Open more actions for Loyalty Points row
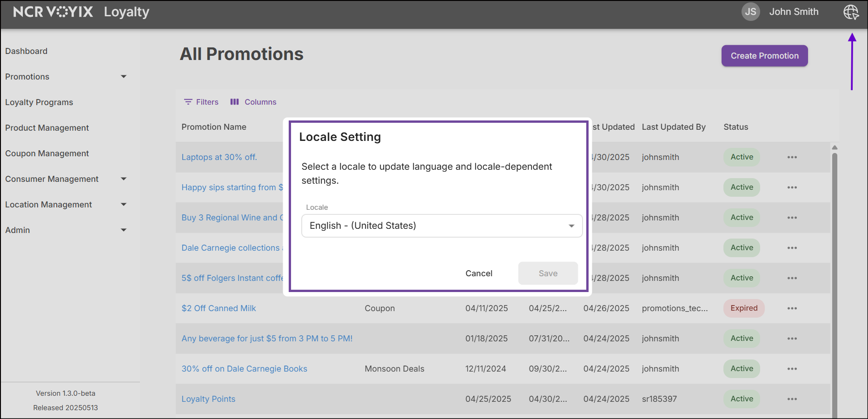Screen dimensions: 868x419 [792, 399]
